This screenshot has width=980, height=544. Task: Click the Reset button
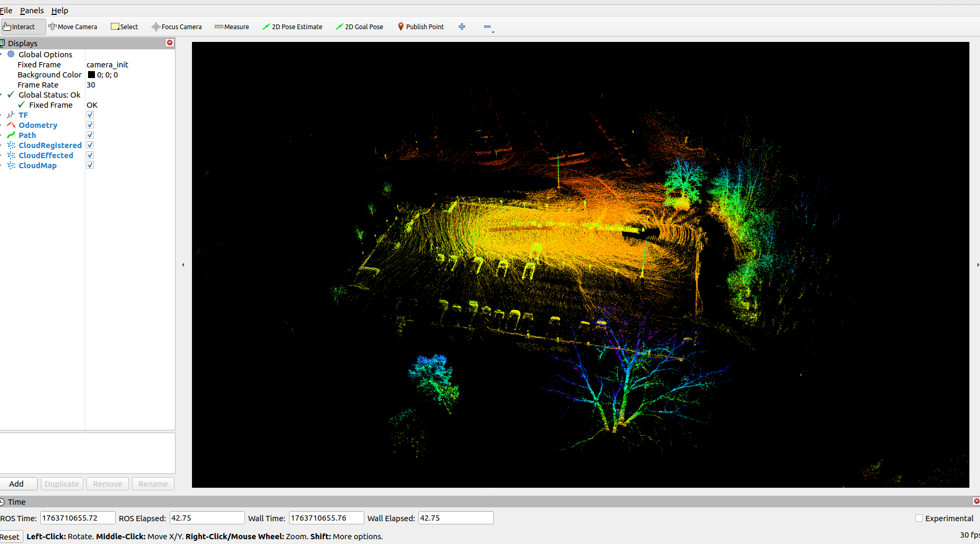10,537
